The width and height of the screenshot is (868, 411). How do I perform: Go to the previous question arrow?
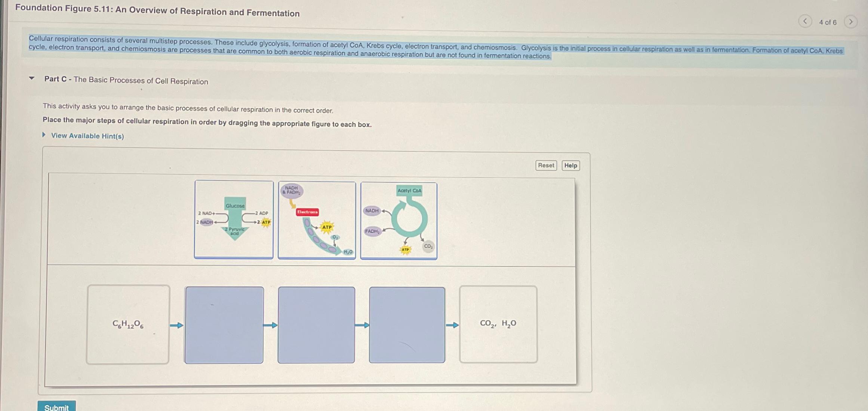tap(805, 21)
